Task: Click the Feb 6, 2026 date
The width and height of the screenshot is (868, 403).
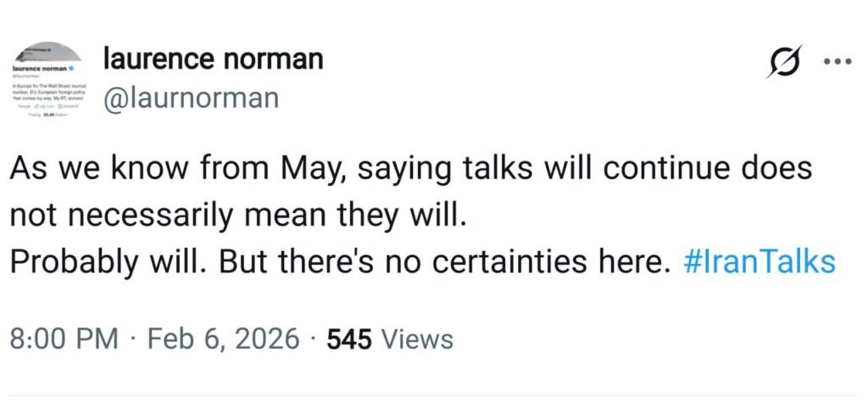Action: [x=224, y=339]
